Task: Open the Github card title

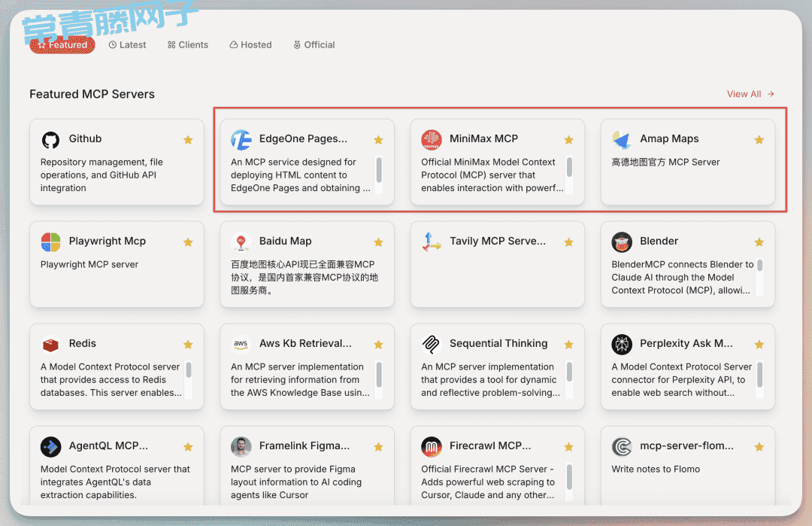Action: tap(86, 139)
